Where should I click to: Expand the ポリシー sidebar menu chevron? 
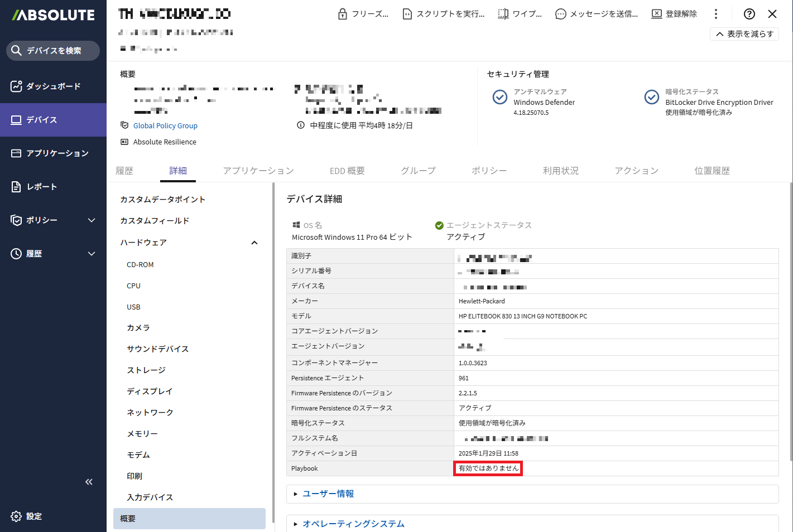(x=92, y=220)
